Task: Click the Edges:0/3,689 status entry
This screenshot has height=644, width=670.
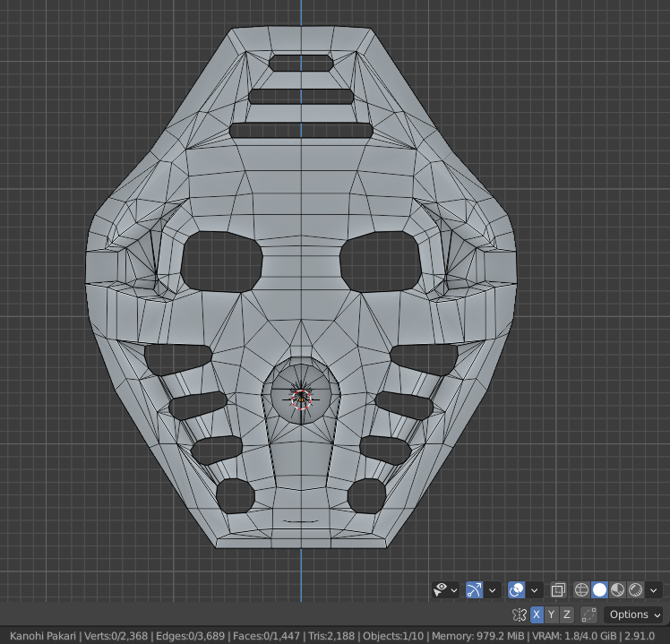Action: [x=190, y=636]
